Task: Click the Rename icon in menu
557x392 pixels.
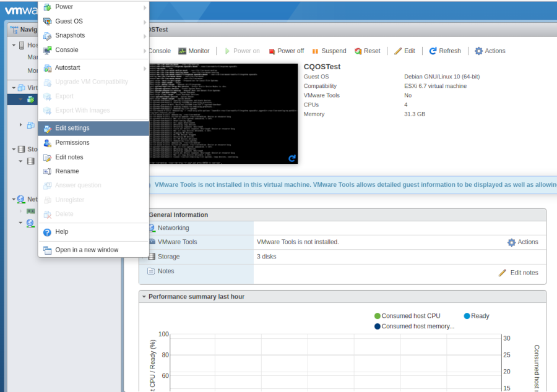Action: point(47,171)
